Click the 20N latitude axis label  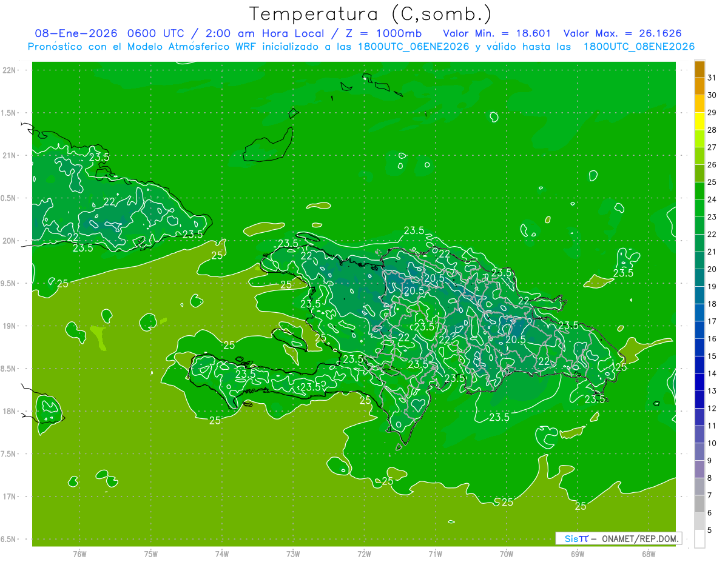pyautogui.click(x=10, y=241)
